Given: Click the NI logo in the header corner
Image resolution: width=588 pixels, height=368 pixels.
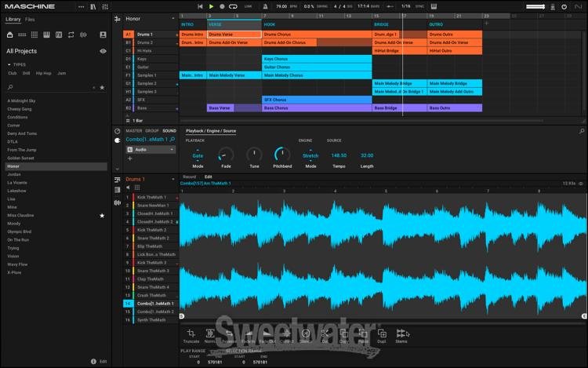Looking at the screenshot, I should point(578,7).
